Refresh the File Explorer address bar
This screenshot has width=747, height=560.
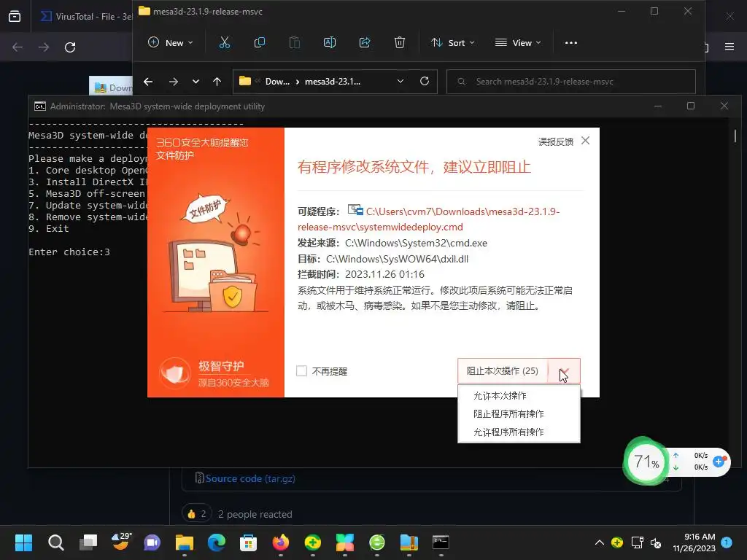(x=425, y=81)
